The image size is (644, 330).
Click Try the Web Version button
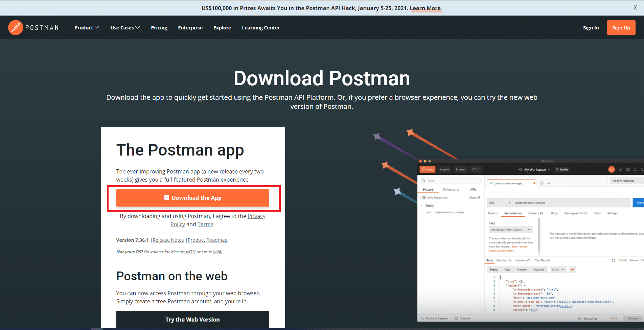(193, 320)
